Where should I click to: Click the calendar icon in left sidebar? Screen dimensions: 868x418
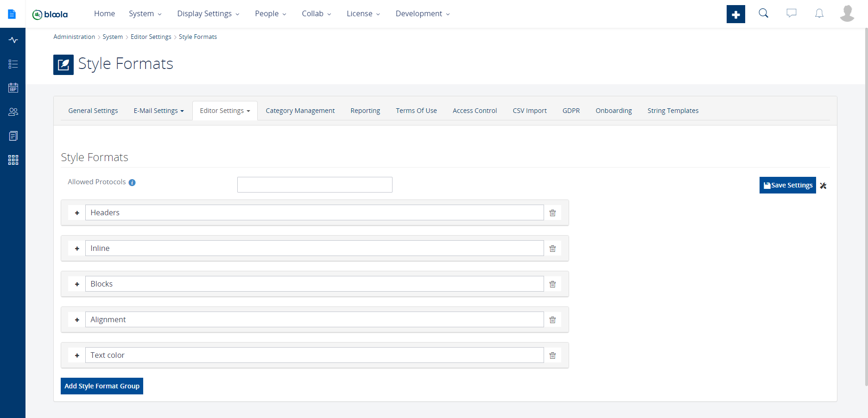[13, 88]
